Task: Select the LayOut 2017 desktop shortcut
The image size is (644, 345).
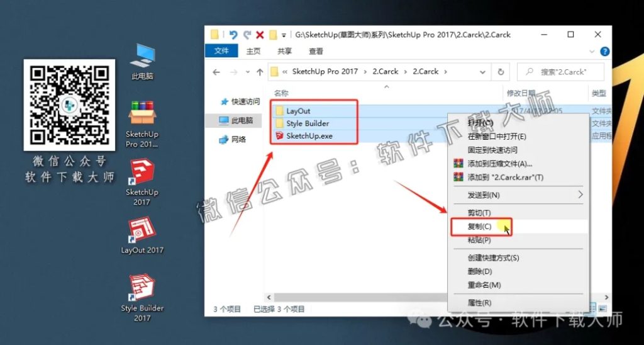Action: [x=142, y=235]
